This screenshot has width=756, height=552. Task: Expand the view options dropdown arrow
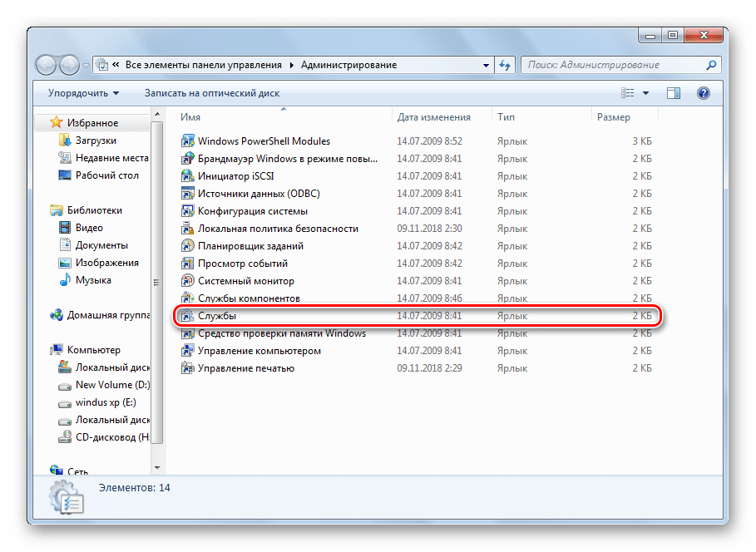pos(645,93)
